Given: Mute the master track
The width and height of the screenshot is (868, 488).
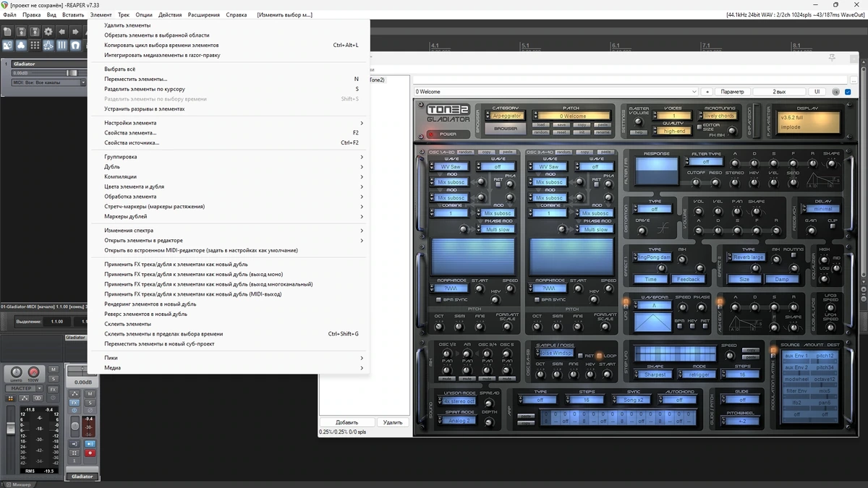Looking at the screenshot, I should [54, 369].
